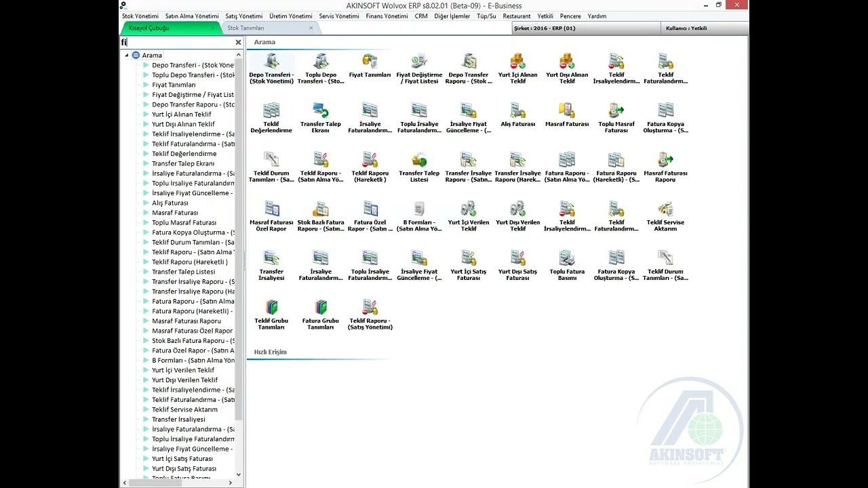
Task: Open Toplu Depo Transferi icon
Action: point(321,69)
